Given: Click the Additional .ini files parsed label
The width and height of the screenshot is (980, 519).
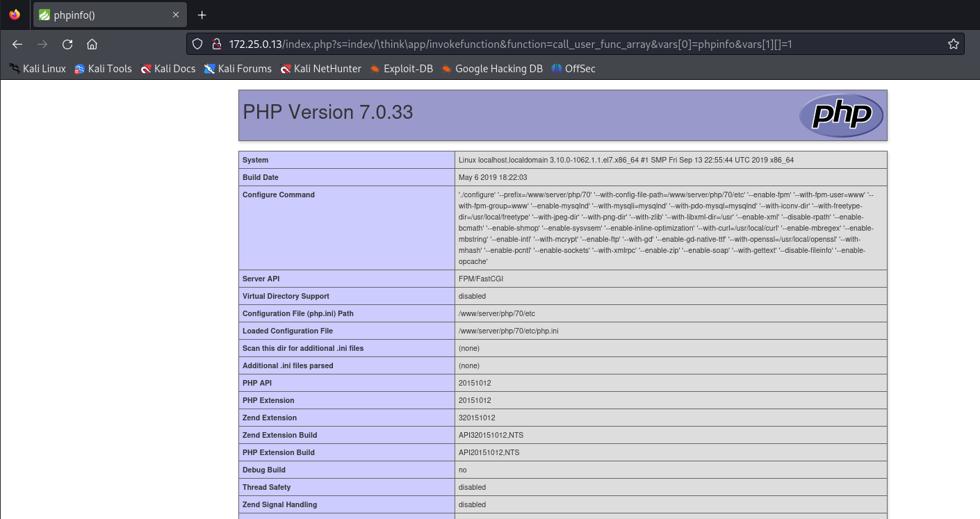Looking at the screenshot, I should coord(288,365).
